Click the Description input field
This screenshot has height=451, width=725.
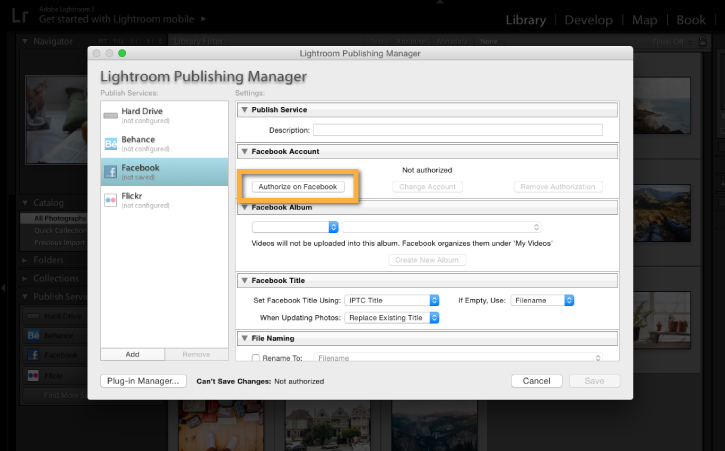tap(458, 130)
